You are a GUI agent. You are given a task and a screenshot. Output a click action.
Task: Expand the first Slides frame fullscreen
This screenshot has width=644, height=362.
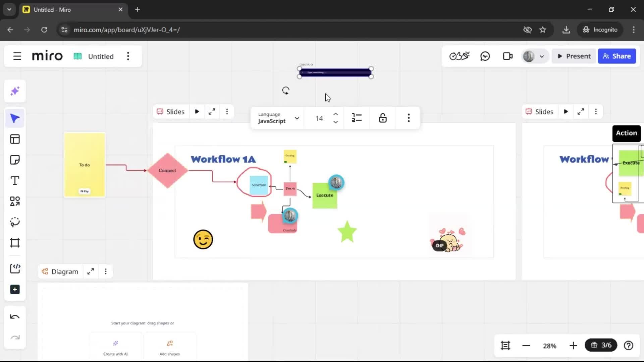click(x=212, y=112)
